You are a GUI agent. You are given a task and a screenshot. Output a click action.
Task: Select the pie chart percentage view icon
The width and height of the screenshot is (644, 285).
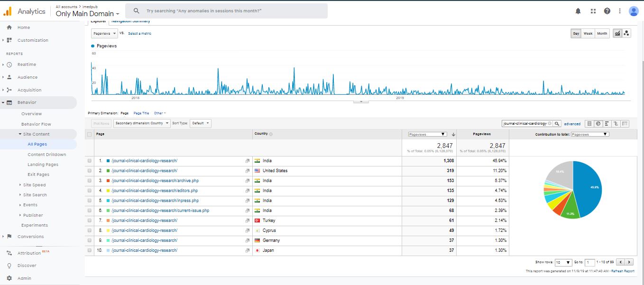[x=598, y=123]
